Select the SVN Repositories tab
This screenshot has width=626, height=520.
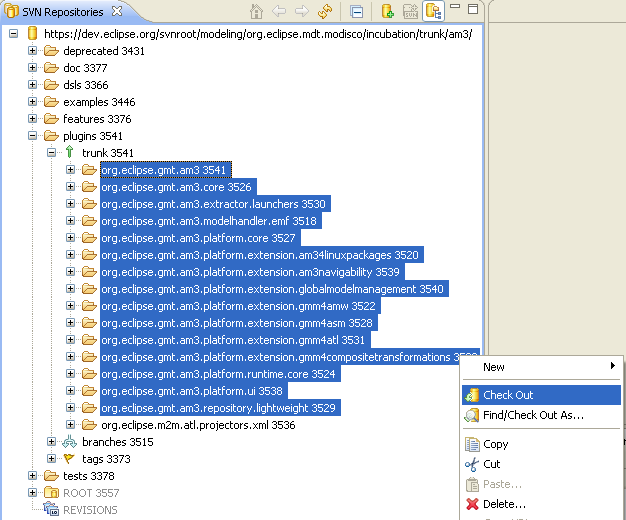pyautogui.click(x=62, y=12)
